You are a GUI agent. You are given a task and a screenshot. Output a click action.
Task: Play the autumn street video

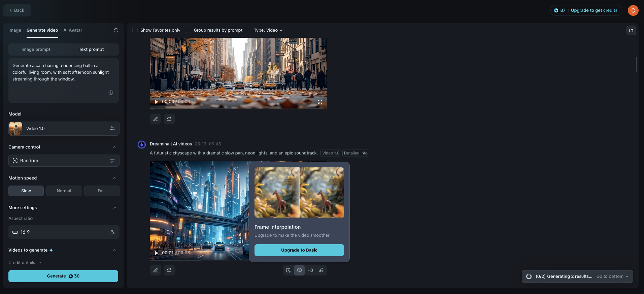[x=156, y=102]
